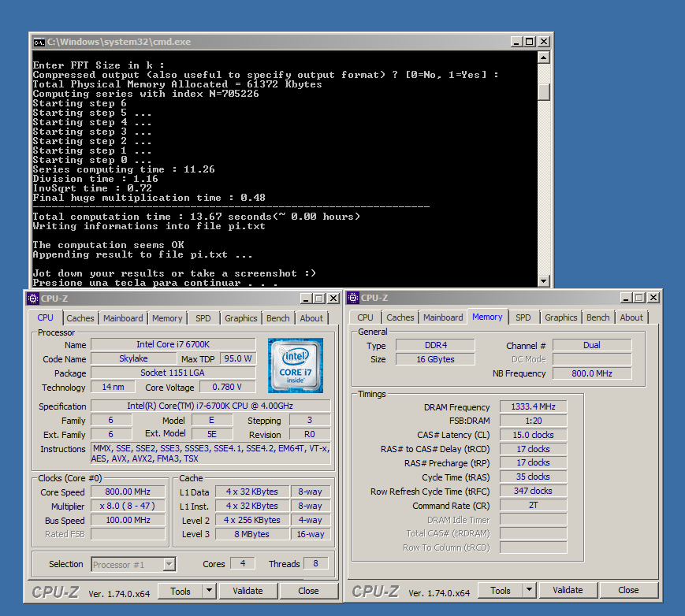Expand Tools dropdown arrow in right CPU-Z
The width and height of the screenshot is (685, 616).
point(529,590)
